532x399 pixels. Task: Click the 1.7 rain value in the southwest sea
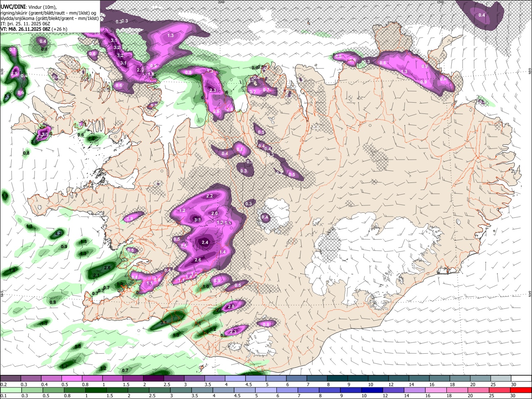click(64, 366)
